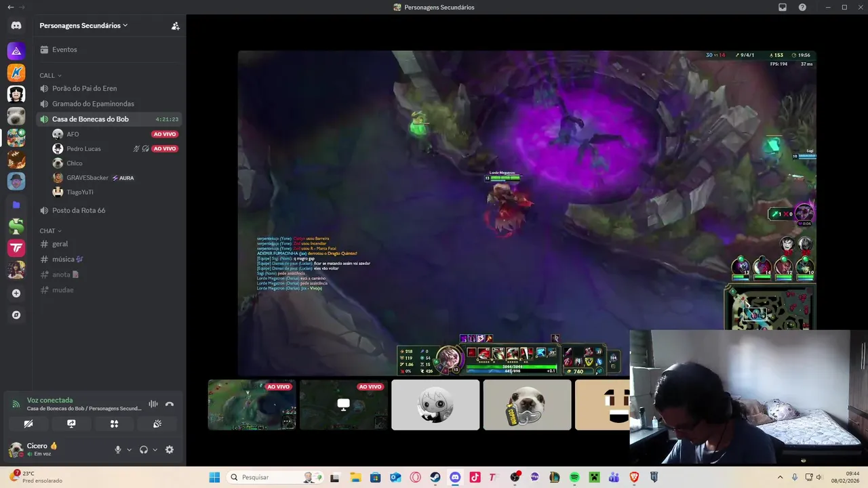Open the Discord help icon in title bar

[x=803, y=7]
